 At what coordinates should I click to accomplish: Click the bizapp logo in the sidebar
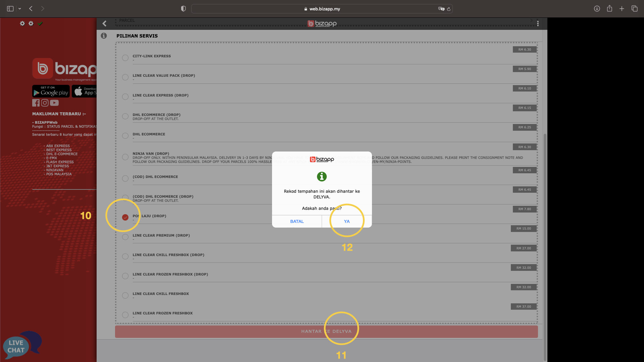click(64, 69)
